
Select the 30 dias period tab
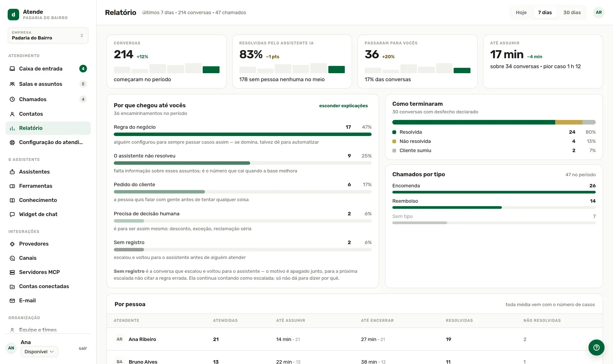click(x=572, y=13)
